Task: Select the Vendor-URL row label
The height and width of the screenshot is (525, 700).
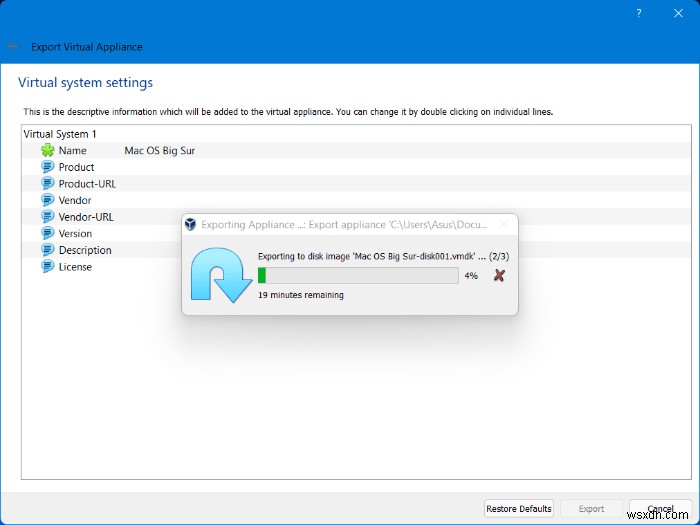Action: click(x=86, y=217)
